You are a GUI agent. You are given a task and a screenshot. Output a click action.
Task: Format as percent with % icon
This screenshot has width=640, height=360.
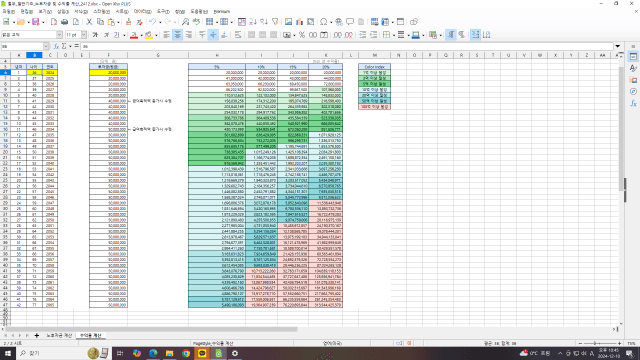click(x=302, y=35)
